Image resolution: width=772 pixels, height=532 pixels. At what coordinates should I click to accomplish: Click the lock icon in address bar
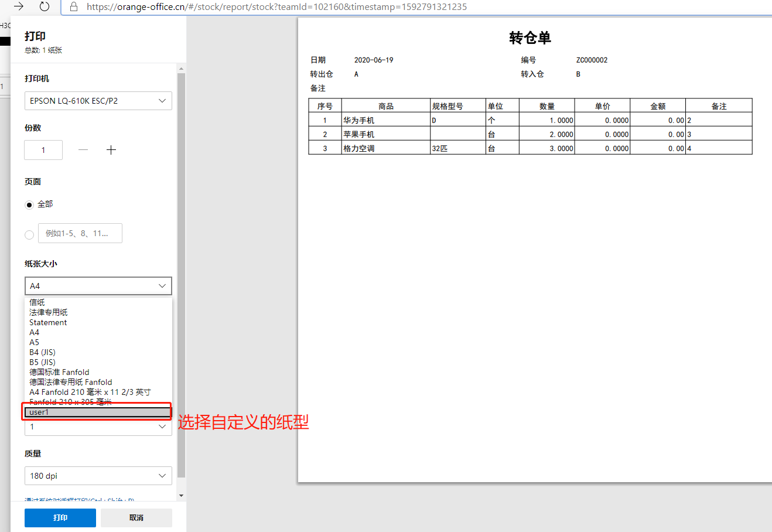click(x=74, y=7)
